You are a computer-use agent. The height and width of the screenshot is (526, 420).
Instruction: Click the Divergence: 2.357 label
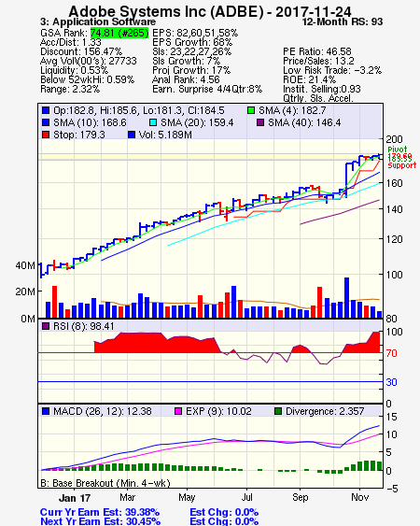325,411
